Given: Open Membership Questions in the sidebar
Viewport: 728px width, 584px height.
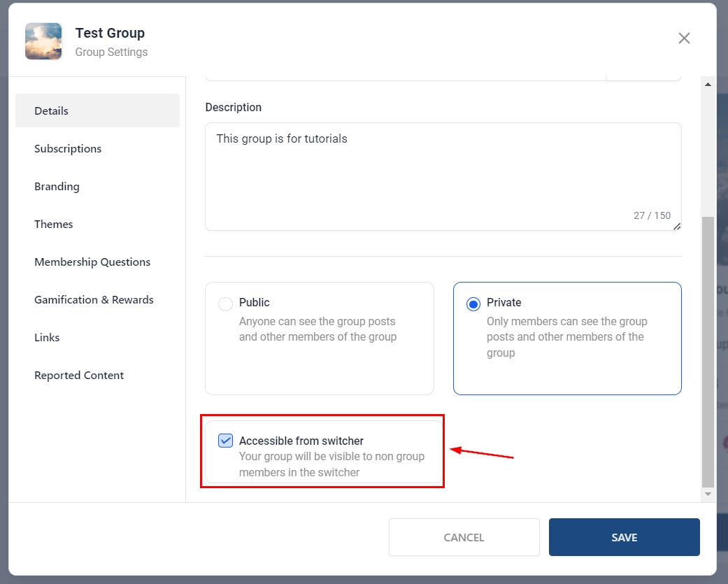Looking at the screenshot, I should pyautogui.click(x=92, y=262).
